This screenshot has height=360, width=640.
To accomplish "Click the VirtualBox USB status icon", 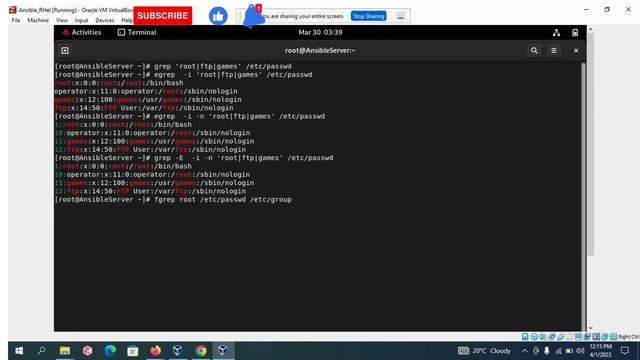I will point(561,337).
